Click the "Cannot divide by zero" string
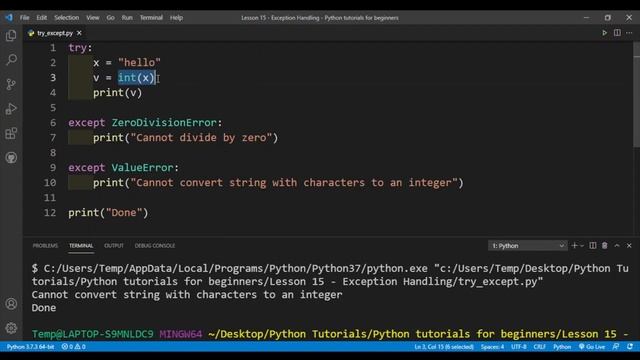This screenshot has height=360, width=640. [x=201, y=138]
